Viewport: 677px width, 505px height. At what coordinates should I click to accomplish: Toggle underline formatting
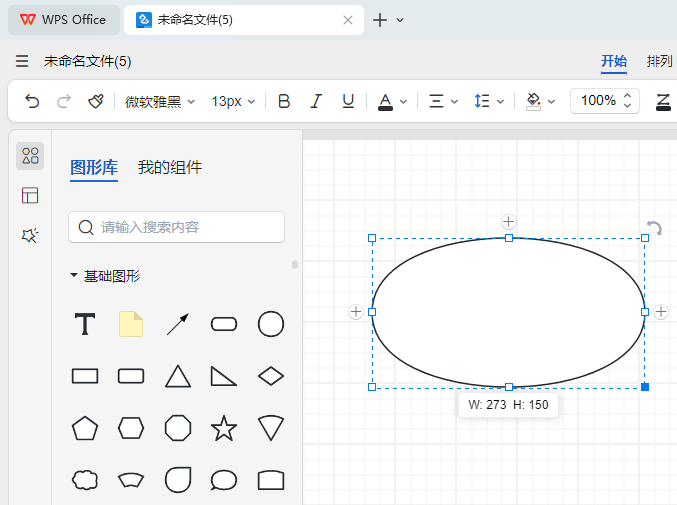[348, 101]
